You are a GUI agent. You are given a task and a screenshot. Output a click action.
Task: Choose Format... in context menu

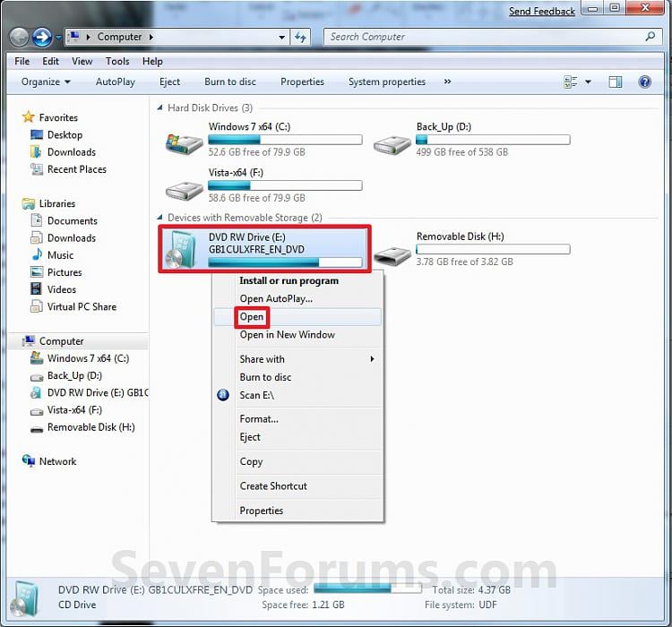click(297, 419)
